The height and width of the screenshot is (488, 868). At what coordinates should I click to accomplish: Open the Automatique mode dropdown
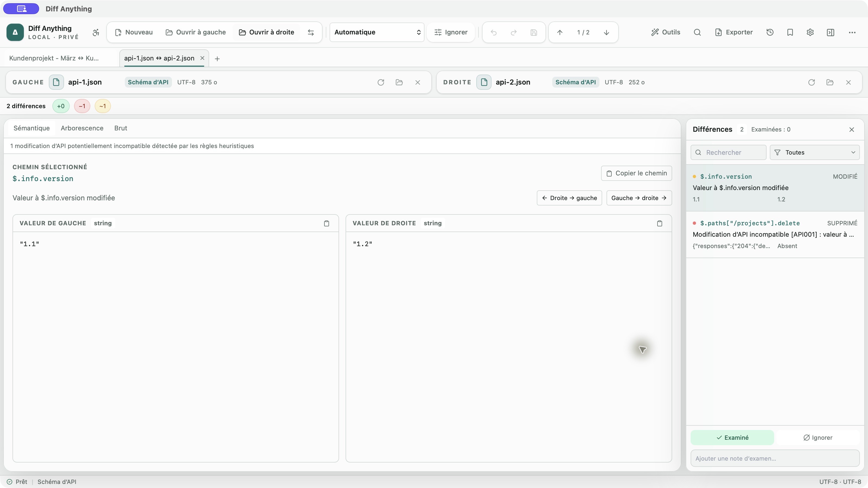(377, 32)
